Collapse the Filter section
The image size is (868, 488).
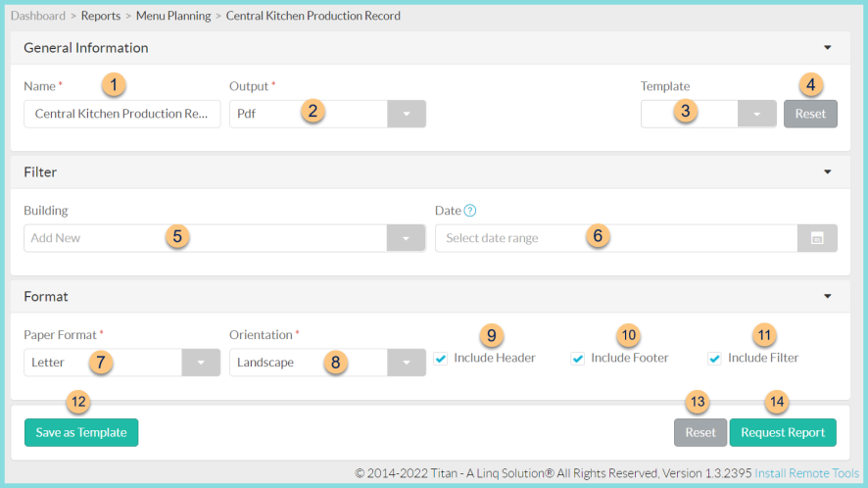point(828,171)
